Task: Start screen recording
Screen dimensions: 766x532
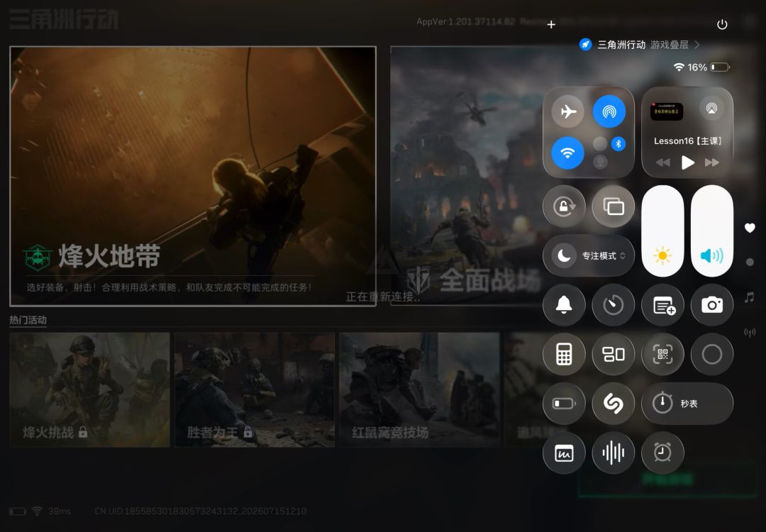Action: pyautogui.click(x=712, y=354)
